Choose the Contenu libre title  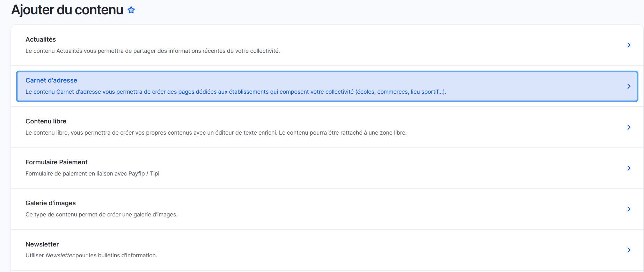46,121
